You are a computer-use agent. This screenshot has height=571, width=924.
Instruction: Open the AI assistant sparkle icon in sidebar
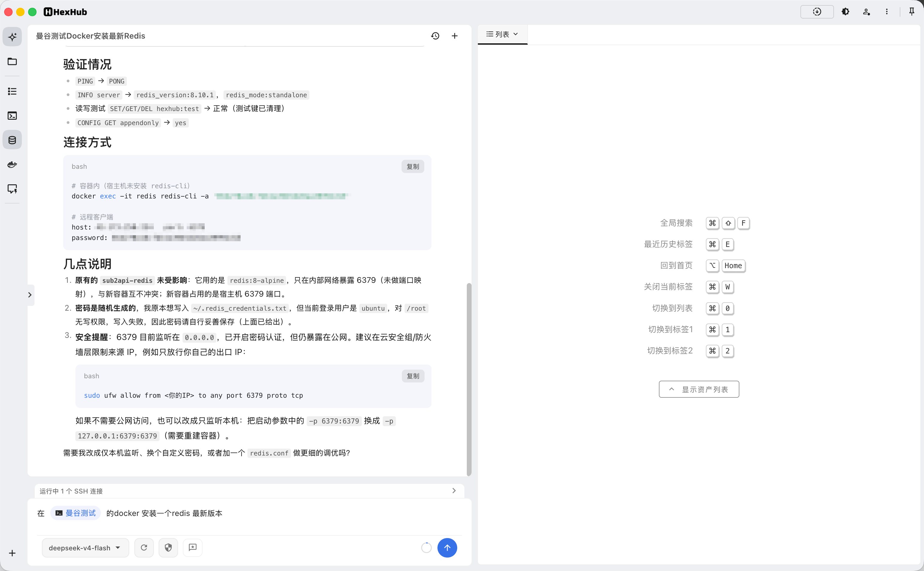[x=12, y=37]
